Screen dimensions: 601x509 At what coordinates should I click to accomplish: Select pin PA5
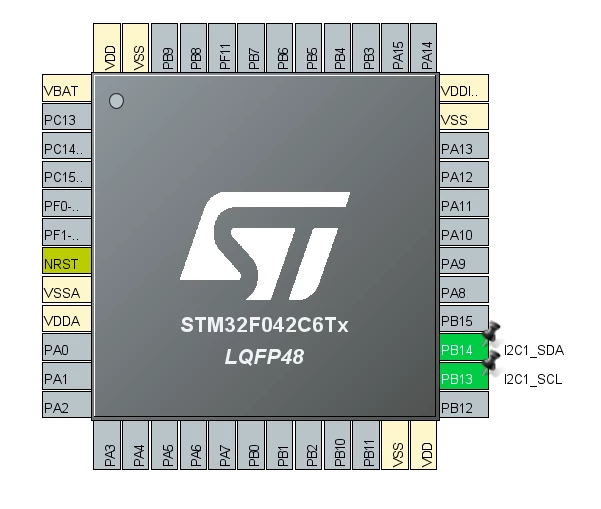point(164,445)
